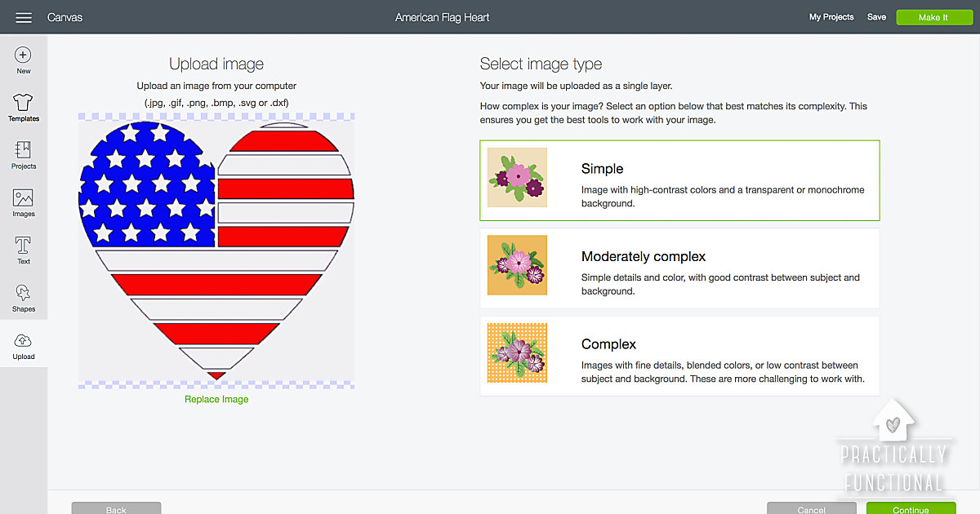Open the Shapes panel
This screenshot has height=514, width=980.
tap(24, 297)
